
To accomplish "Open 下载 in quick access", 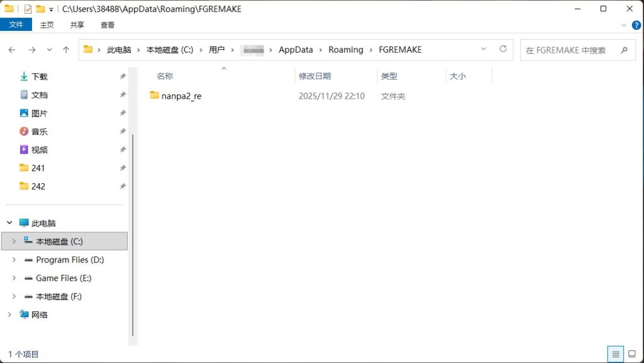I will click(x=40, y=76).
